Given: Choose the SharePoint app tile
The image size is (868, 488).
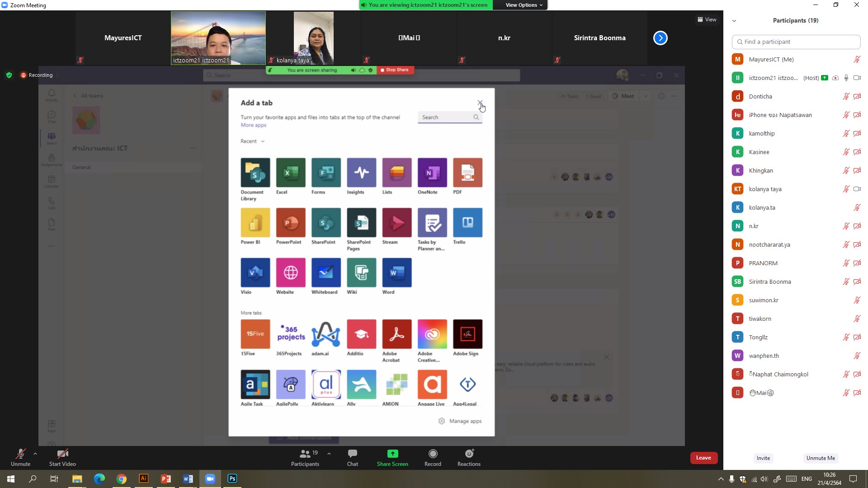Looking at the screenshot, I should click(x=326, y=223).
